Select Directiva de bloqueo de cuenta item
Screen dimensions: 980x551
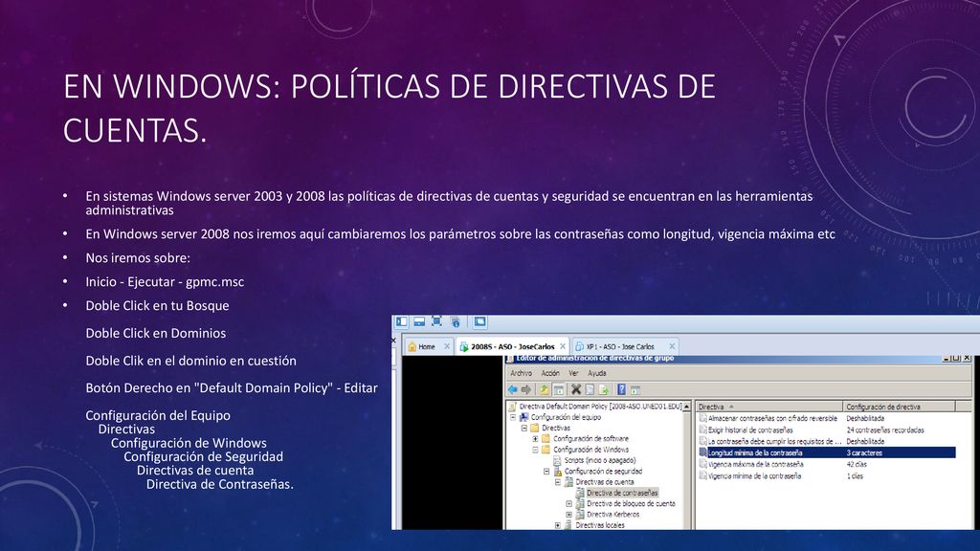pos(631,503)
